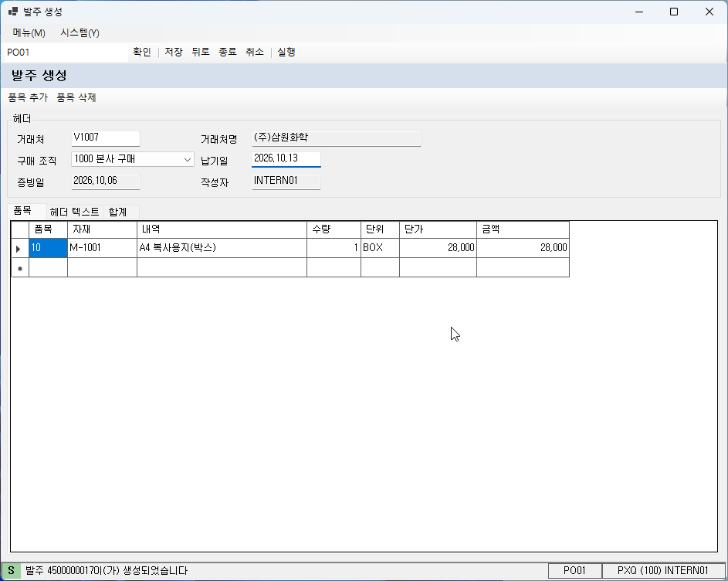Viewport: 728px width, 581px height.
Task: Click the 작성자 field showing INTERN01
Action: [286, 182]
